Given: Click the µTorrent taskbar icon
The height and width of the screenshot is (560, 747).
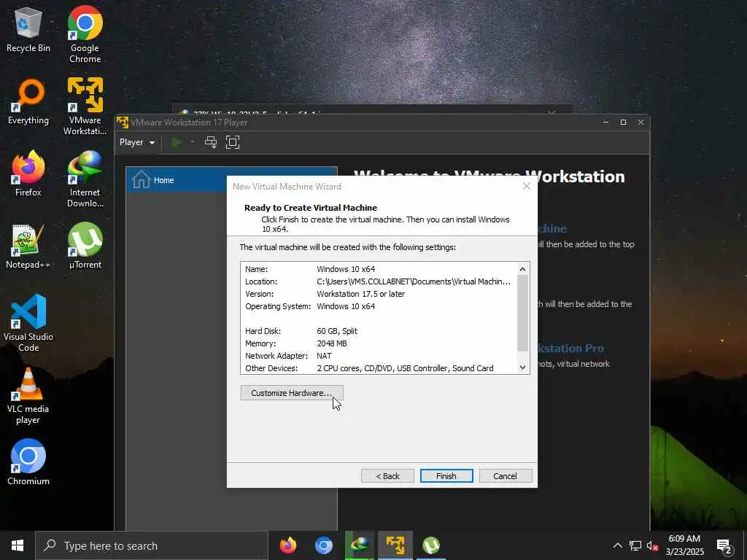Looking at the screenshot, I should pos(430,545).
